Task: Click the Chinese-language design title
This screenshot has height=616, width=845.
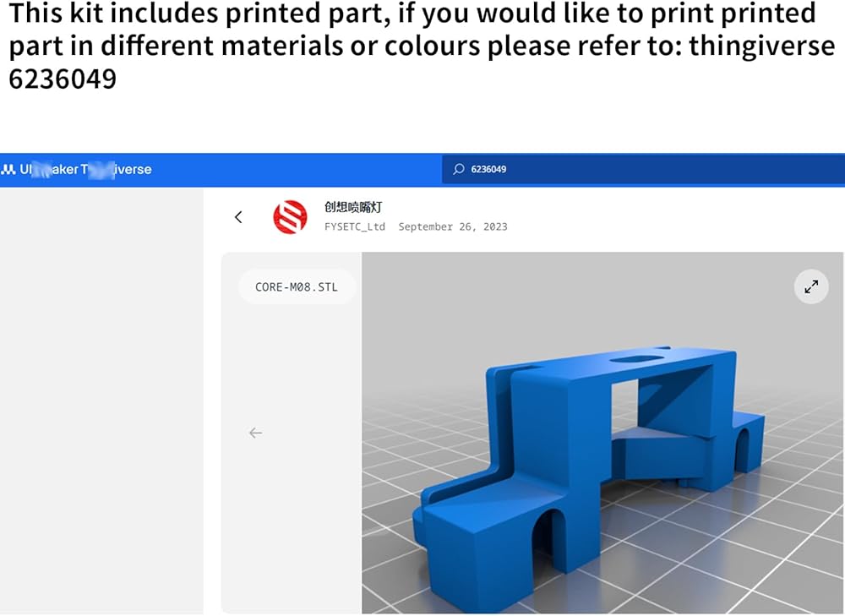Action: [x=353, y=207]
